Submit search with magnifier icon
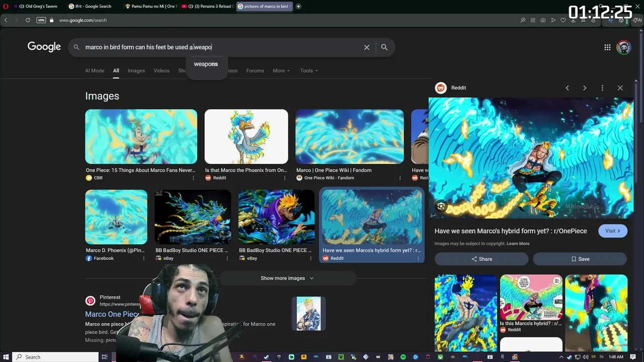The width and height of the screenshot is (644, 362). 384,47
